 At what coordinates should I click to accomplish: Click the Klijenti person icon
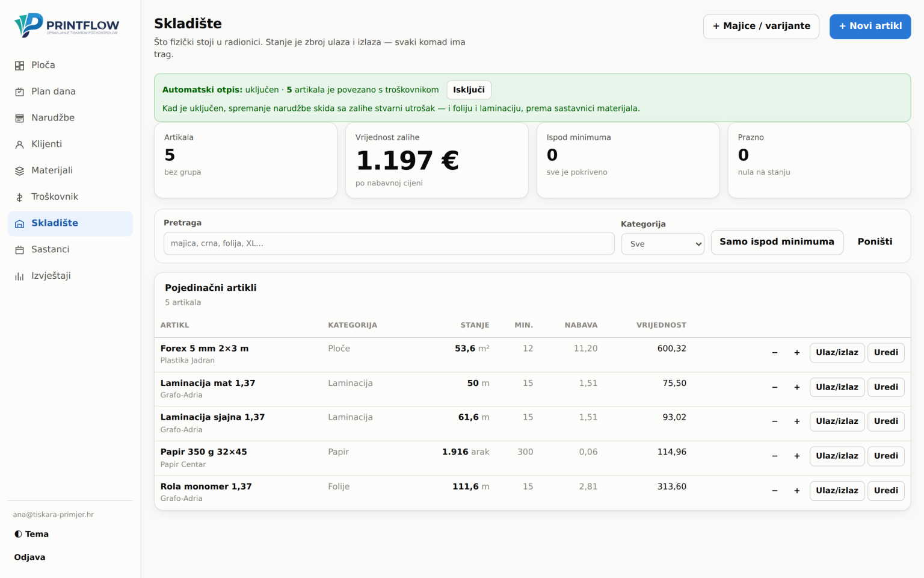(x=20, y=144)
